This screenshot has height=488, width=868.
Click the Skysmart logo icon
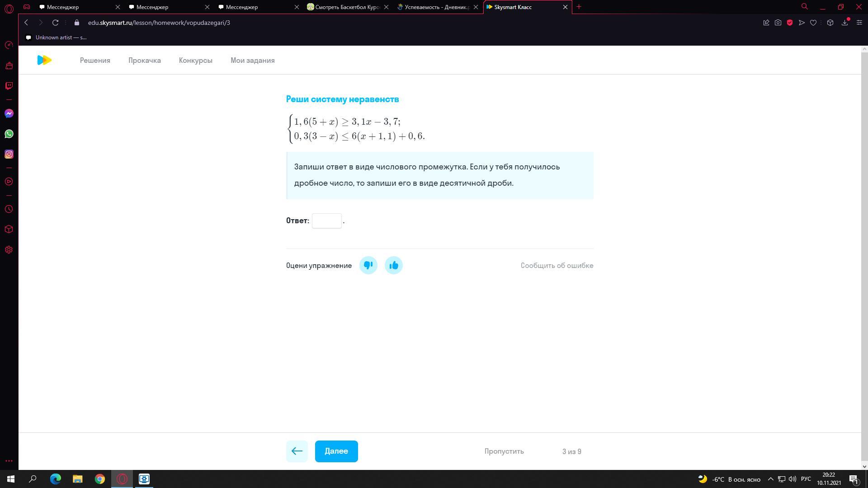click(44, 60)
